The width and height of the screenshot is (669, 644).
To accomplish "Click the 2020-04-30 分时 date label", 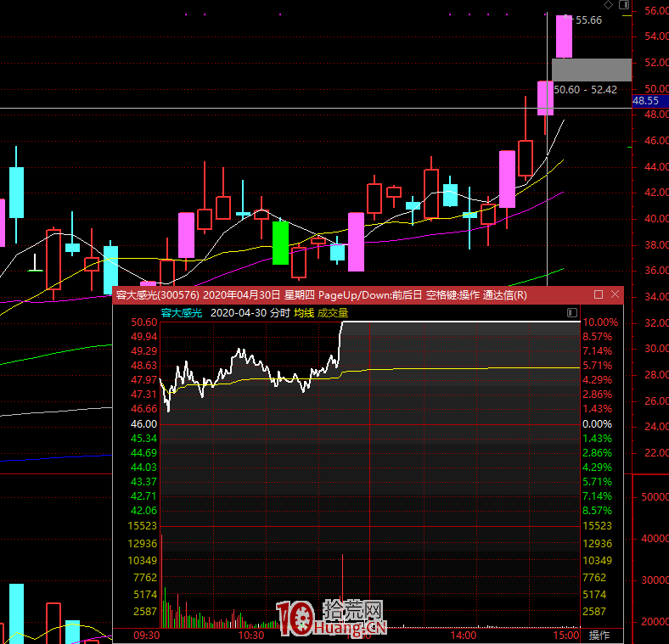I will click(250, 313).
